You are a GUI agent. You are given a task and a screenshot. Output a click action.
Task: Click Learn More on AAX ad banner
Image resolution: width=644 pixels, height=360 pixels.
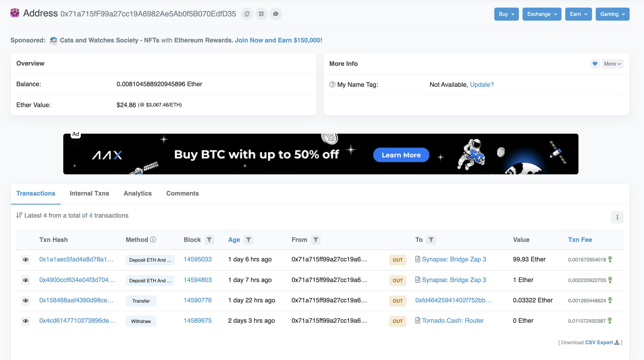point(401,155)
